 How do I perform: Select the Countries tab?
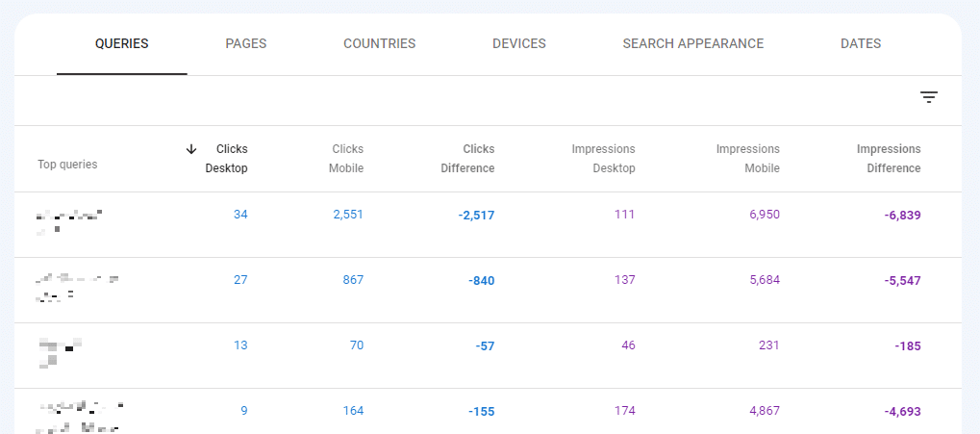379,44
